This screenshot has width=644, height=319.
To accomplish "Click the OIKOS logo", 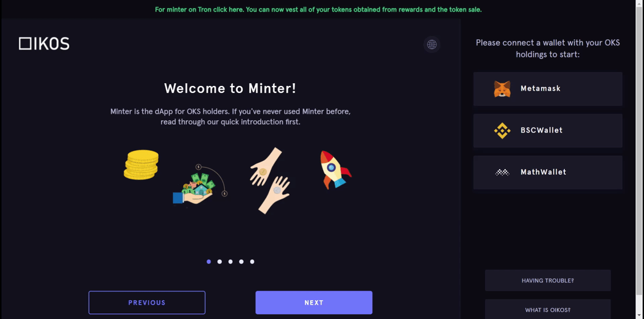I will 44,43.
